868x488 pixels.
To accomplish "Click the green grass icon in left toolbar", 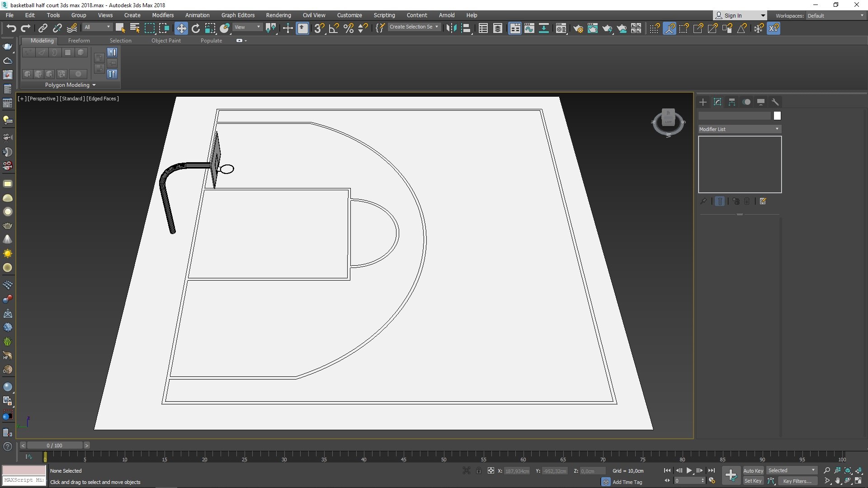I will click(8, 342).
